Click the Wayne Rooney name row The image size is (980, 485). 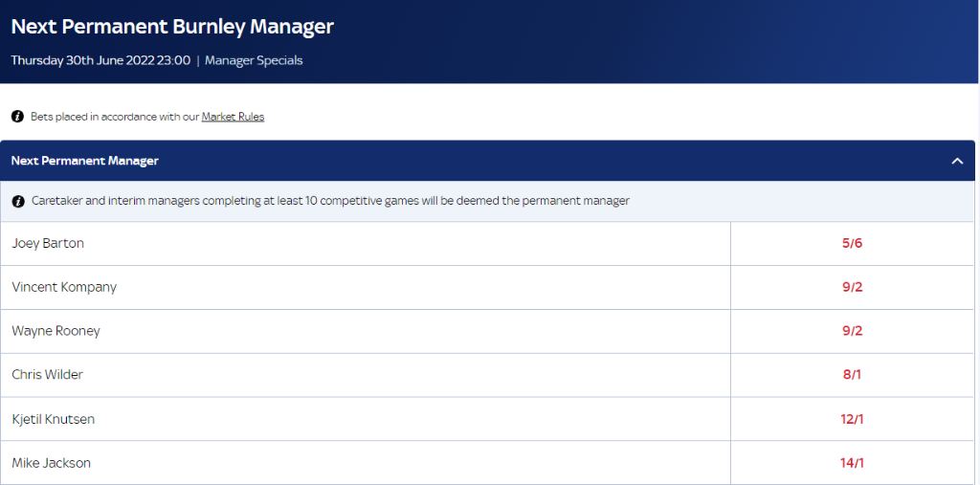pyautogui.click(x=366, y=331)
